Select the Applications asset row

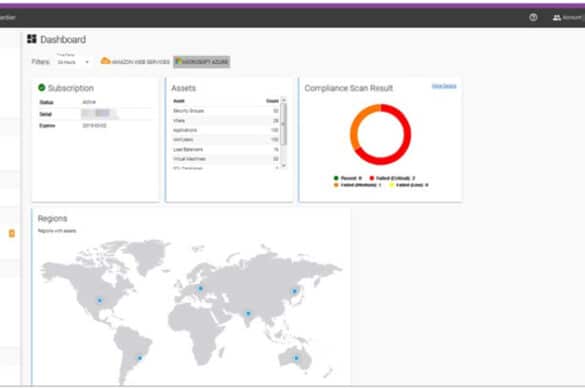[x=226, y=130]
